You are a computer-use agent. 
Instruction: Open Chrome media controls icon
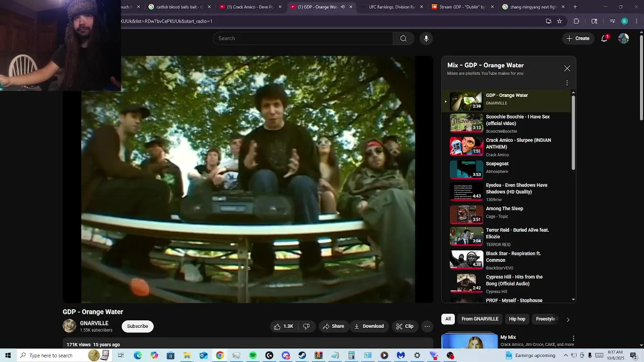[x=612, y=21]
